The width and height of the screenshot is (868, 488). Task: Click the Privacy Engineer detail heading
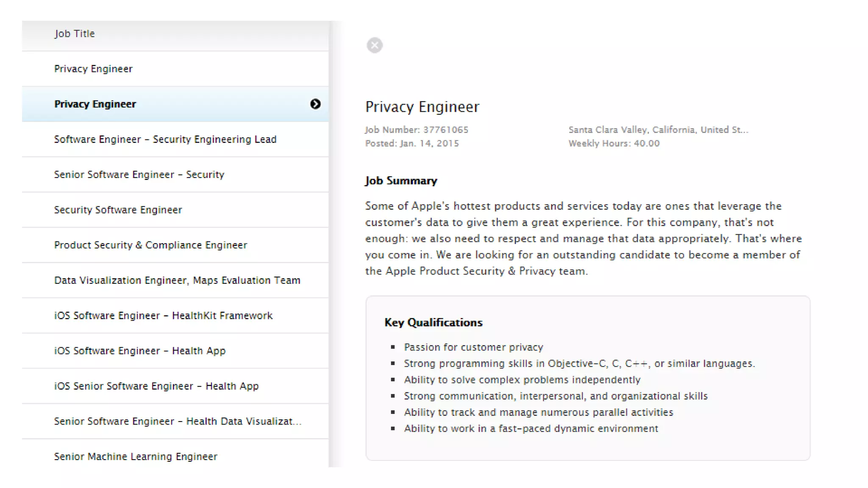pyautogui.click(x=422, y=107)
